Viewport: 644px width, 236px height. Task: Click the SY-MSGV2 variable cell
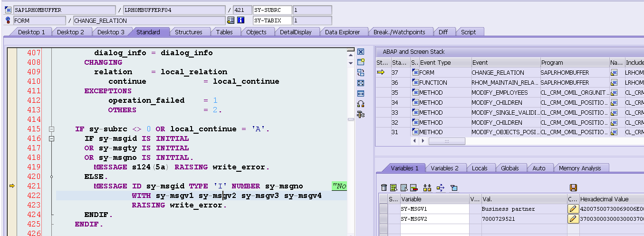coord(434,219)
